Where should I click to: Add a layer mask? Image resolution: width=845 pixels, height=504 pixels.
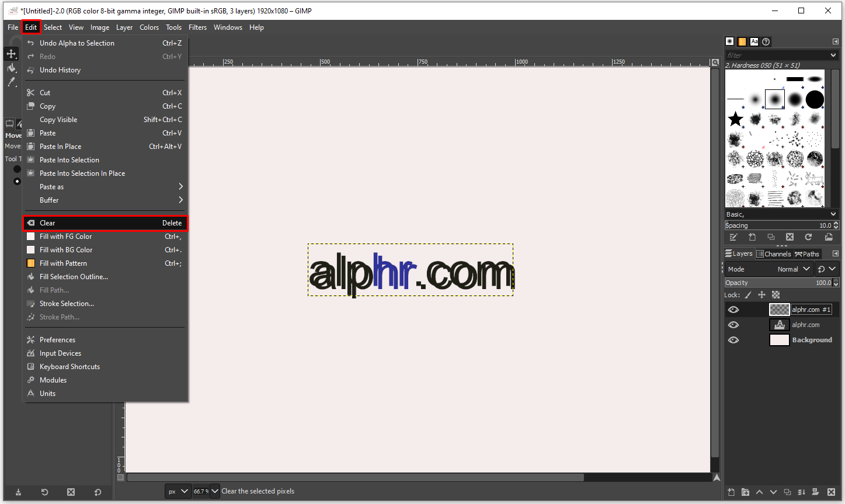pos(815,492)
